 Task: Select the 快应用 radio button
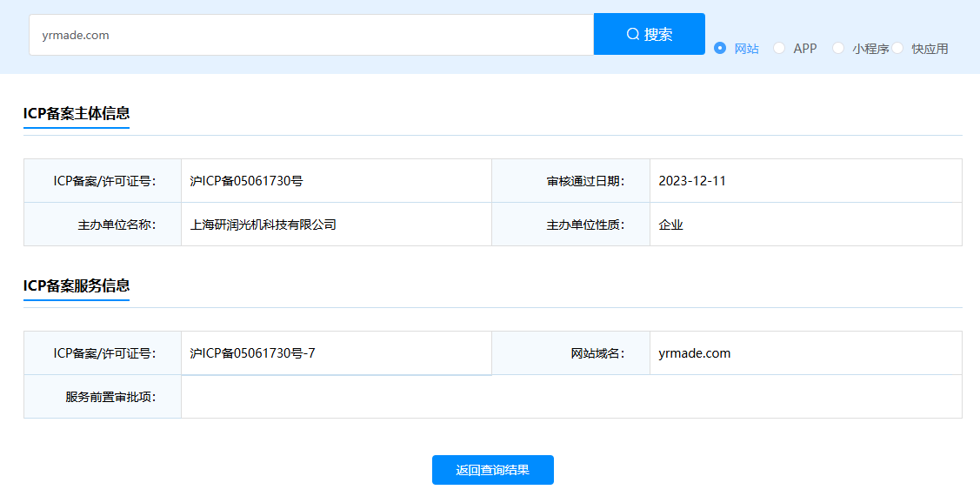click(x=897, y=48)
